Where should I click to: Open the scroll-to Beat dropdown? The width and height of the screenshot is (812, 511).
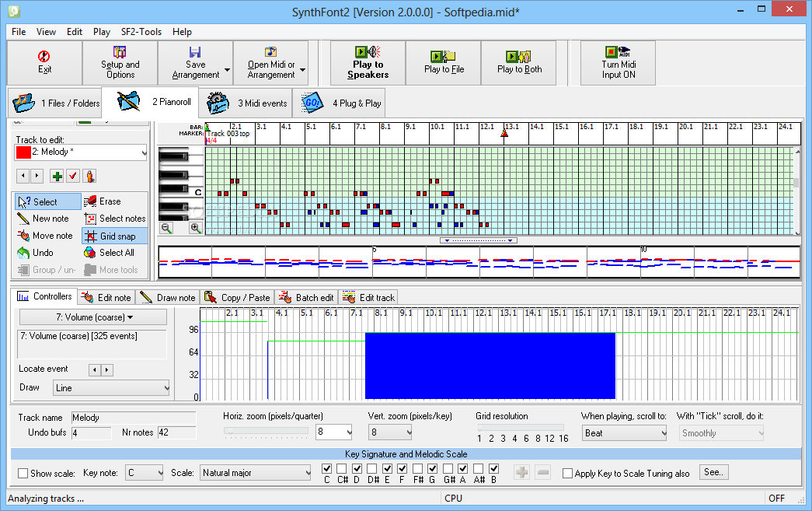tap(624, 432)
